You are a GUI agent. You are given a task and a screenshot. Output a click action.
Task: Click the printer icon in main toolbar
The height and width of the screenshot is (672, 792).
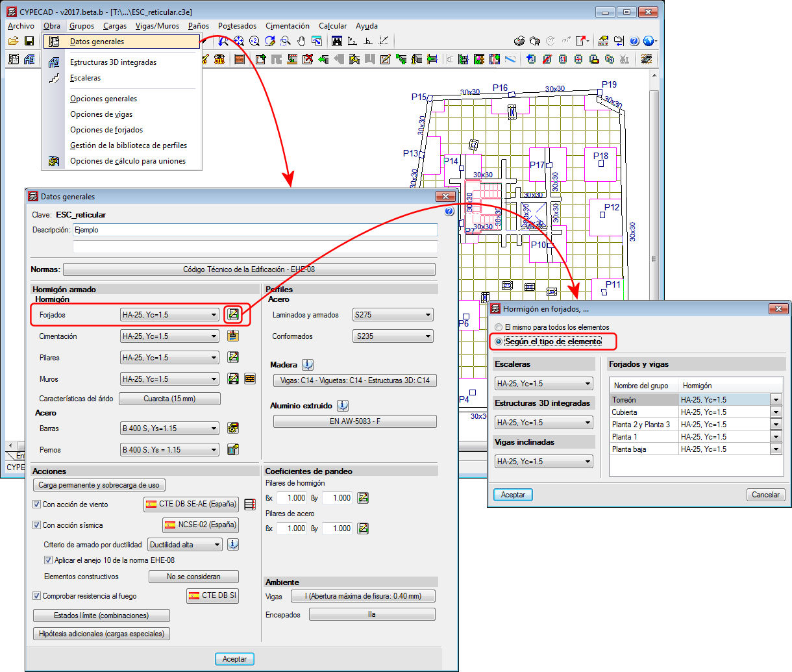coord(519,41)
